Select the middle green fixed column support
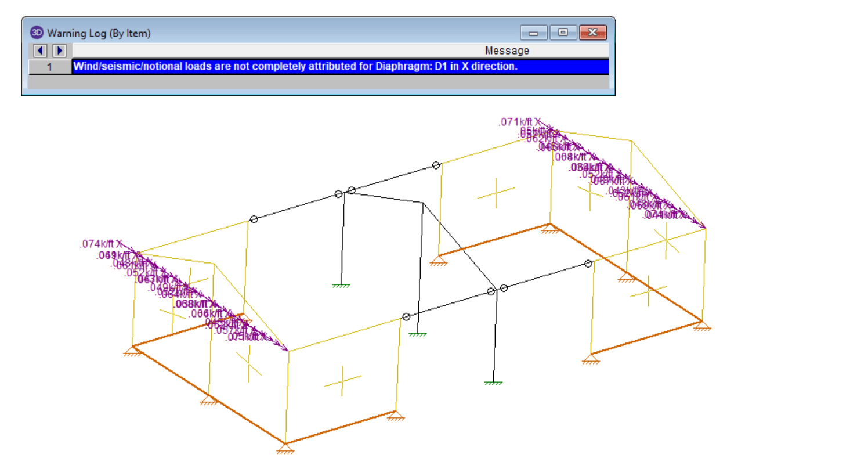Viewport: 868px width, 476px height. [x=417, y=334]
